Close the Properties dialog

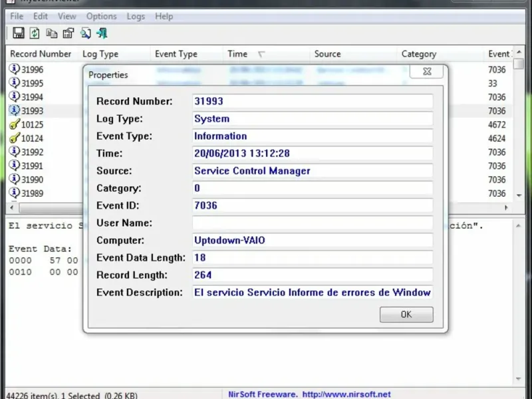[427, 71]
